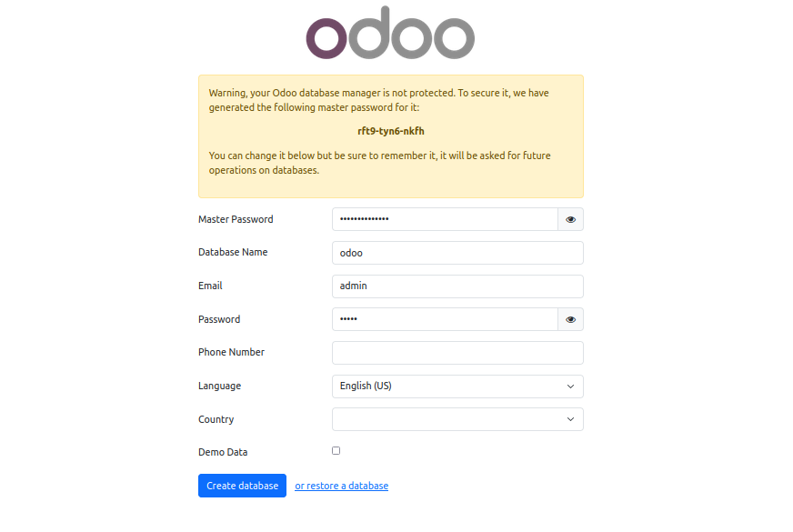Show Master Password with eye icon
The image size is (793, 532).
(x=570, y=219)
